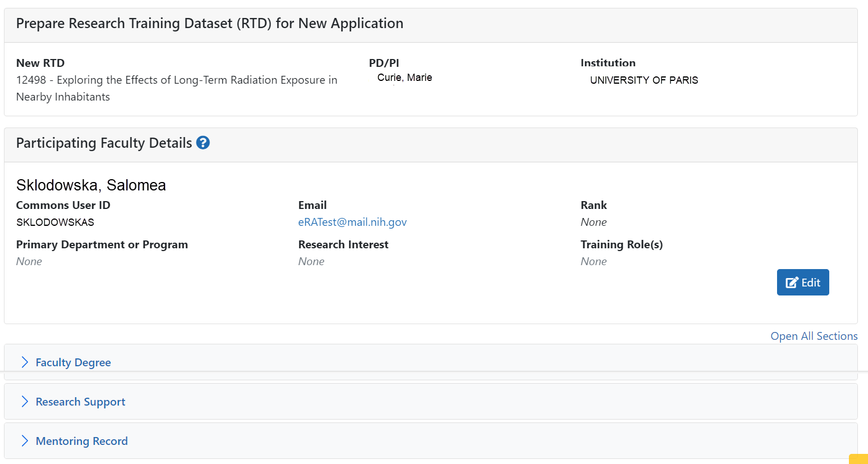Screen dimensions: 868x464
Task: Expand Research Support using its chevron arrow
Action: click(x=25, y=402)
